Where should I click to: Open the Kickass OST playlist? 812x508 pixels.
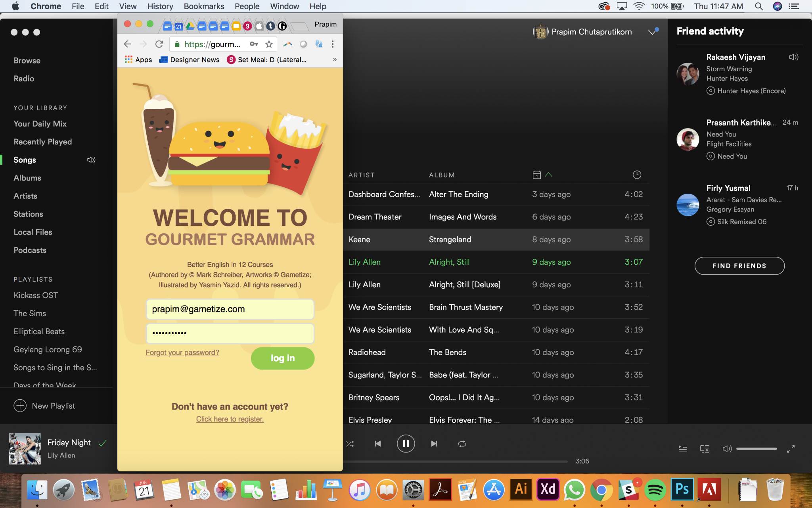(x=36, y=295)
